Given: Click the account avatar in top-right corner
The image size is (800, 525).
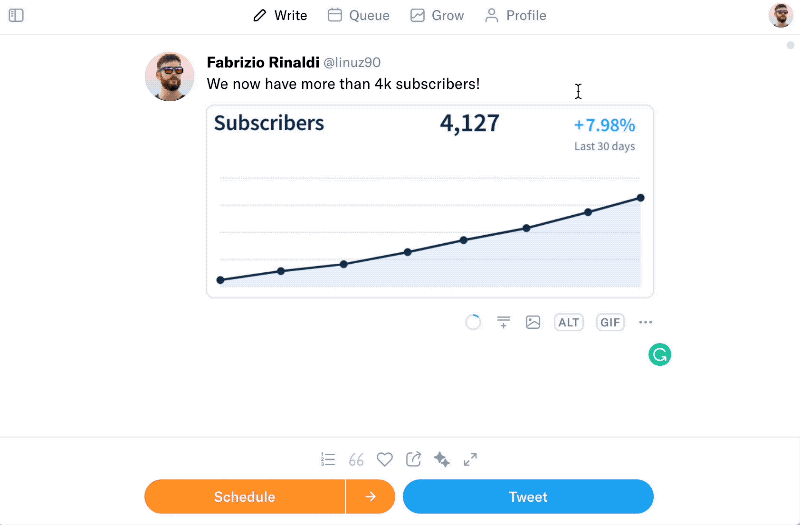Looking at the screenshot, I should click(780, 16).
